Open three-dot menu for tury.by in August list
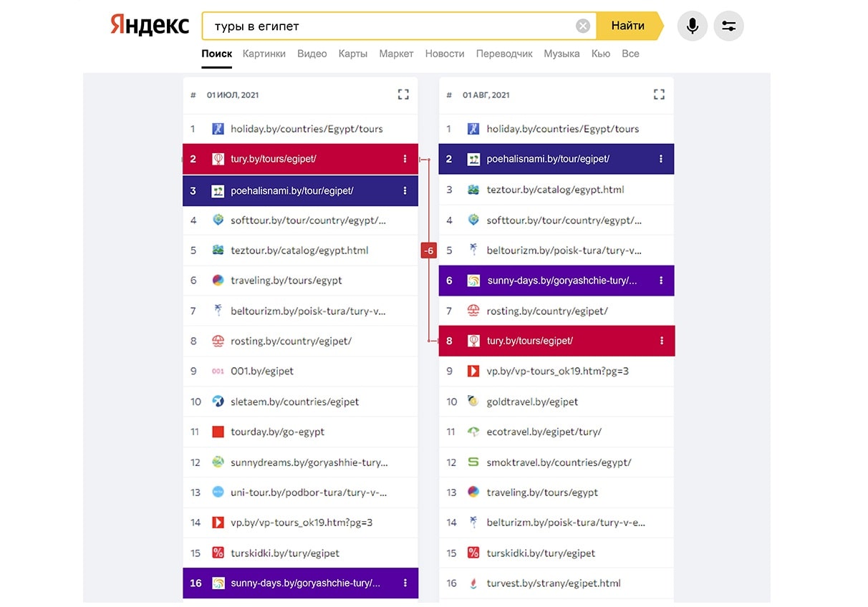 click(661, 341)
